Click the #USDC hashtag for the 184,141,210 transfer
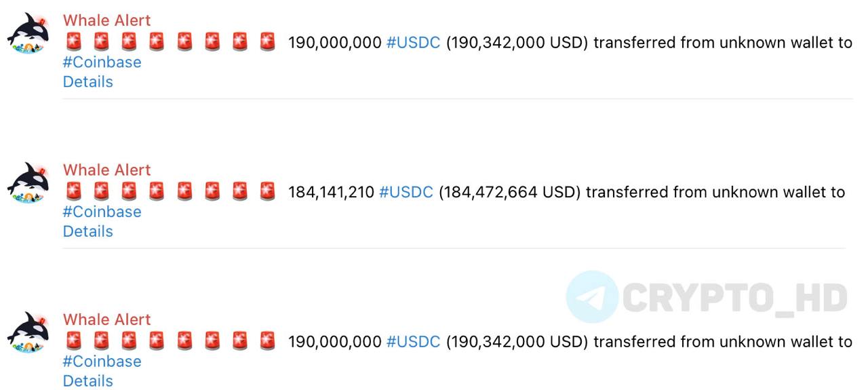The image size is (868, 390). click(x=406, y=192)
